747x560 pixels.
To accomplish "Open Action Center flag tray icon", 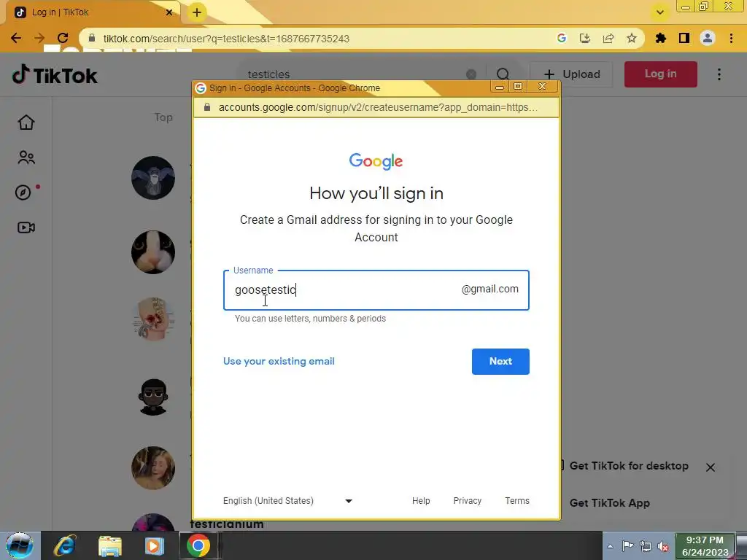I will [x=628, y=546].
